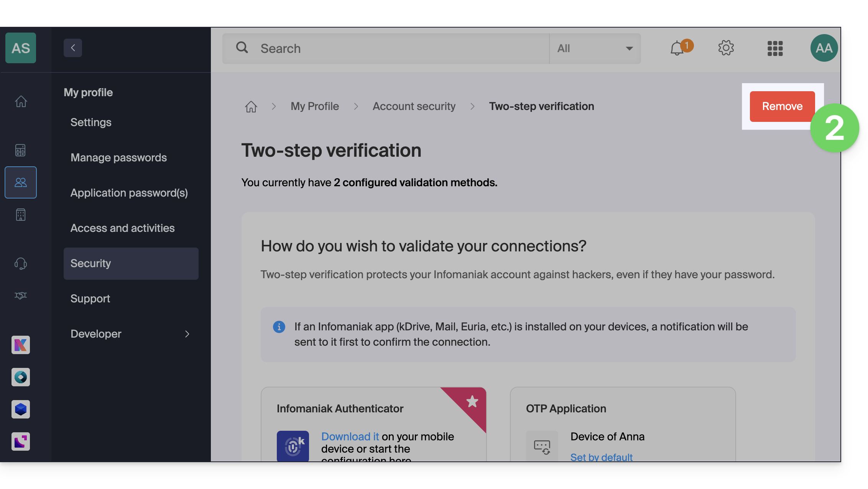This screenshot has height=489, width=868.
Task: Launch the teal circular app icon
Action: pos(21,377)
